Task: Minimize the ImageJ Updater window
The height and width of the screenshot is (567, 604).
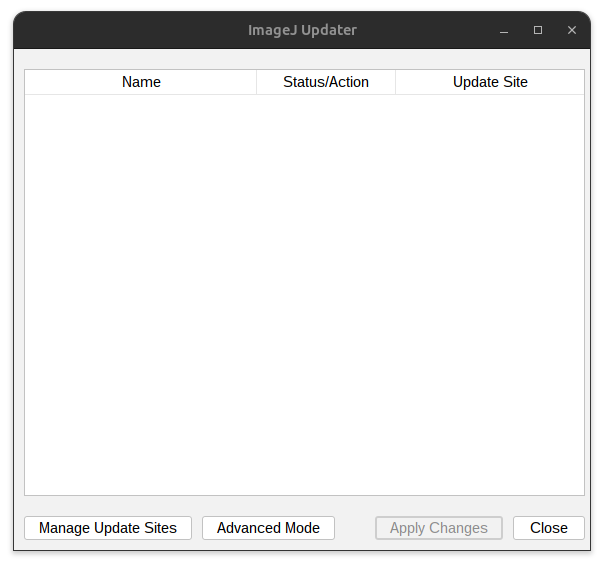Action: 504,30
